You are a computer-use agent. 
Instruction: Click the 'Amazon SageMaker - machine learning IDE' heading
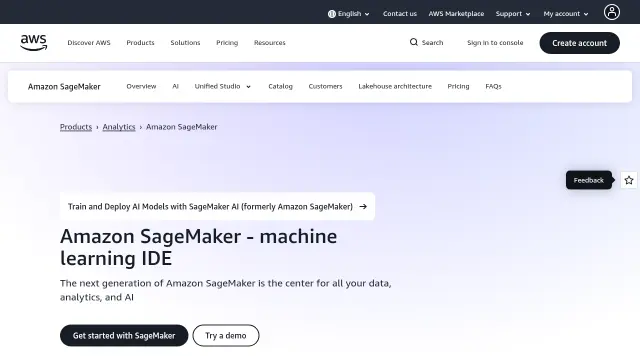[x=198, y=247]
